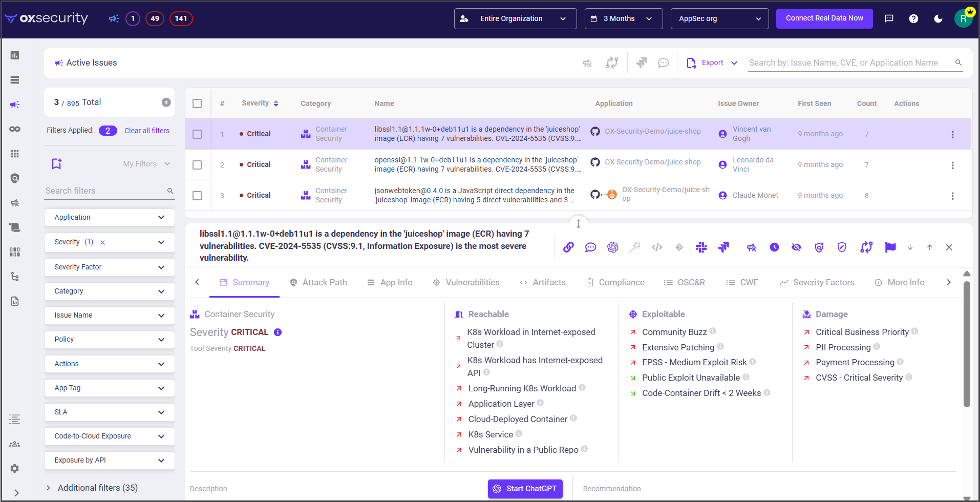Expand the Severity Factor filter
Image resolution: width=980 pixels, height=502 pixels.
(x=109, y=267)
